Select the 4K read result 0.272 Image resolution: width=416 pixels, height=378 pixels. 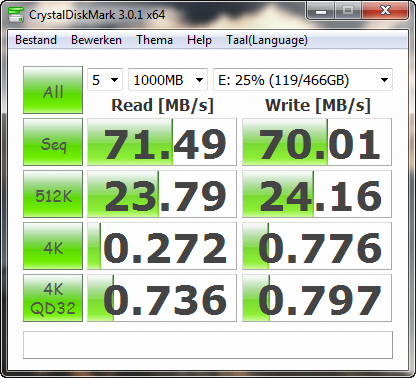pos(162,246)
